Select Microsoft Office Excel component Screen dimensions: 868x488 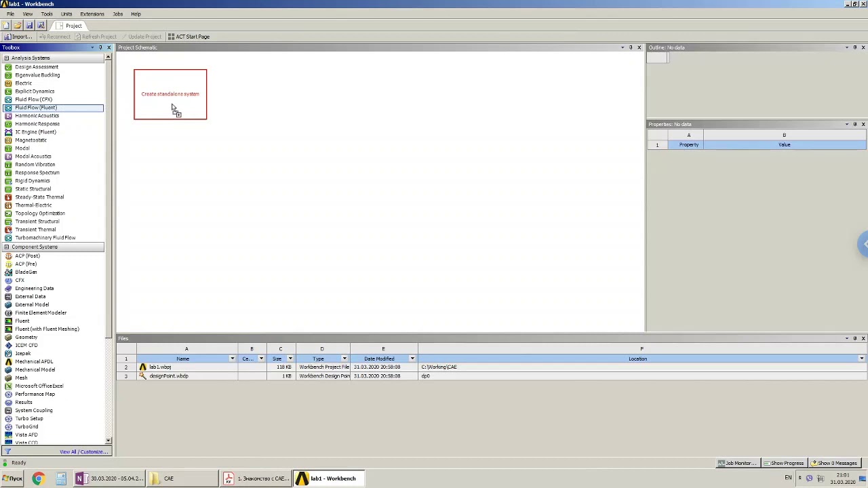[x=39, y=386]
